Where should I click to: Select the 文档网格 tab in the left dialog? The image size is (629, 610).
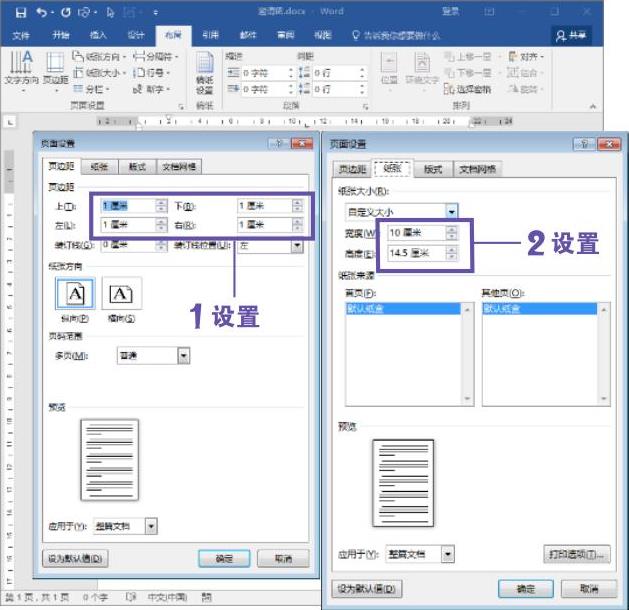click(x=179, y=167)
